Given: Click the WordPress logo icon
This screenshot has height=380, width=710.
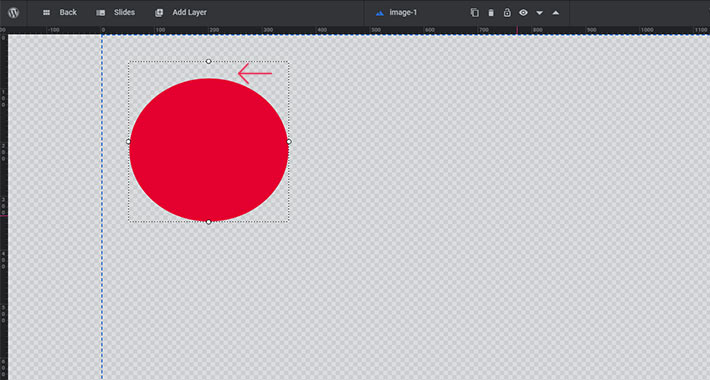Looking at the screenshot, I should pyautogui.click(x=14, y=13).
